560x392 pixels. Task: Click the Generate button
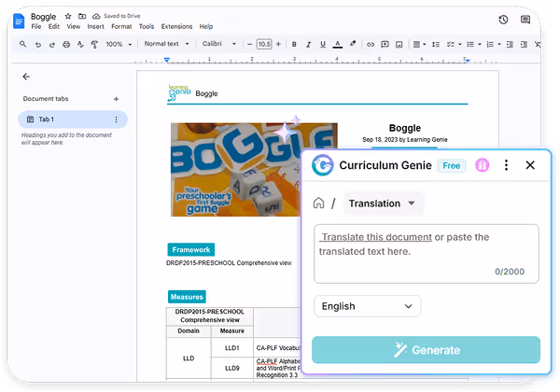click(426, 350)
